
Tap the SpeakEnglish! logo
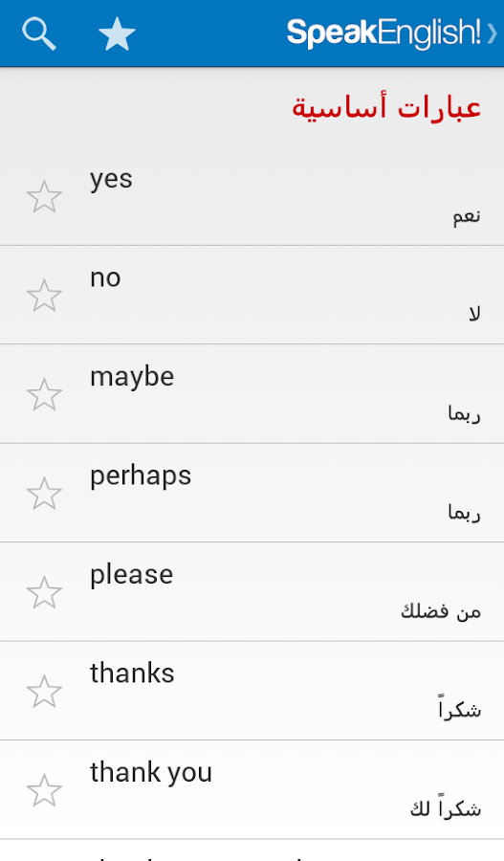pyautogui.click(x=383, y=33)
